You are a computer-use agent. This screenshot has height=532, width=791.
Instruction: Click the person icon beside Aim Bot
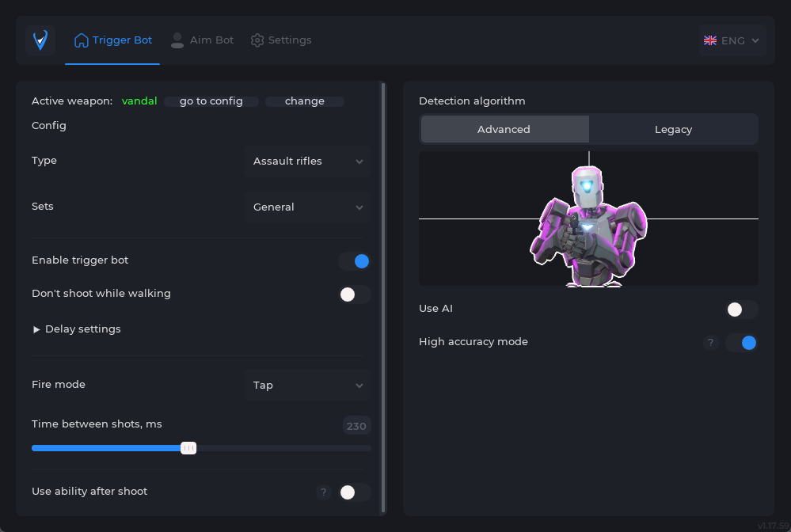[x=177, y=40]
